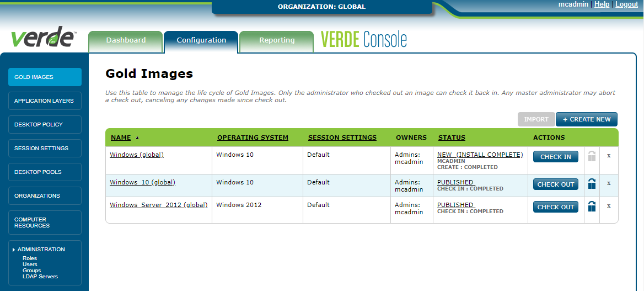Open the Windows (global) image link
This screenshot has width=644, height=291.
pyautogui.click(x=137, y=155)
